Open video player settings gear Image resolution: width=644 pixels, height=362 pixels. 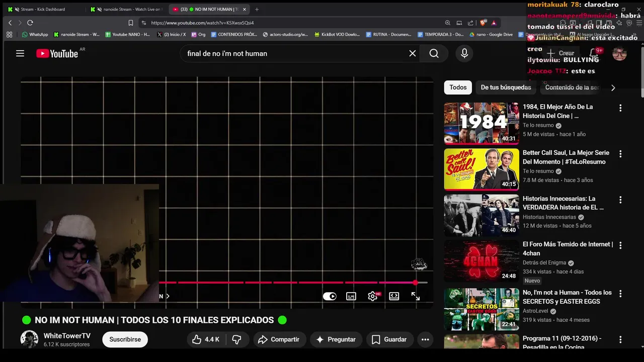coord(373,296)
